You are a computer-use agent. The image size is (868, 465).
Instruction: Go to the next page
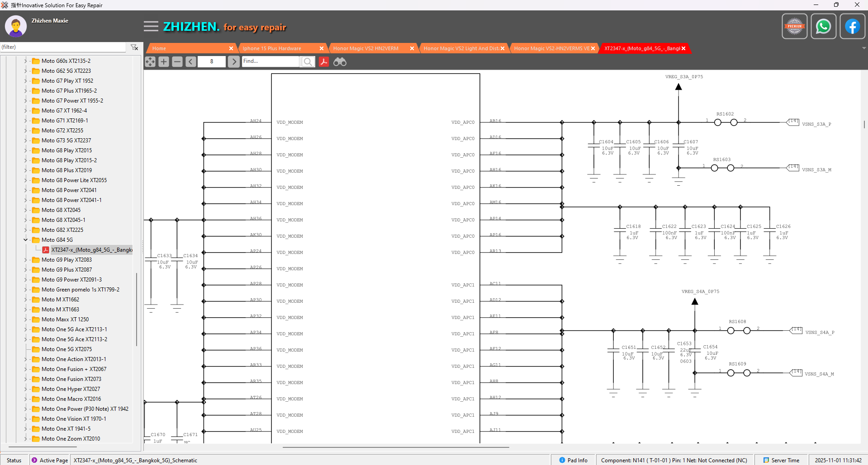[x=233, y=61]
